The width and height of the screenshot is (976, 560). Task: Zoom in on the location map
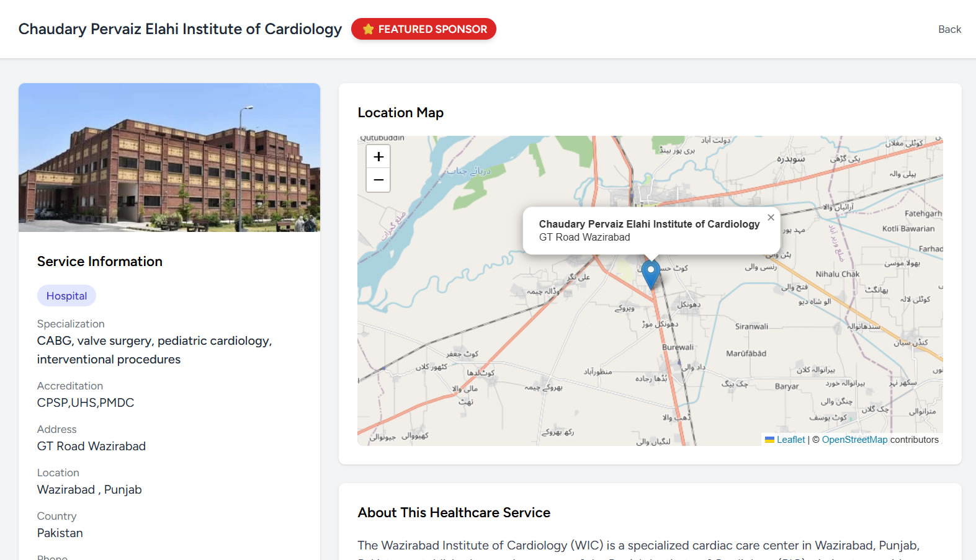(378, 157)
